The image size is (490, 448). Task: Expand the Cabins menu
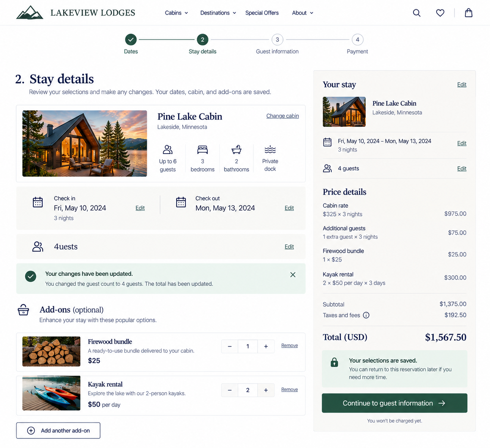coord(177,13)
